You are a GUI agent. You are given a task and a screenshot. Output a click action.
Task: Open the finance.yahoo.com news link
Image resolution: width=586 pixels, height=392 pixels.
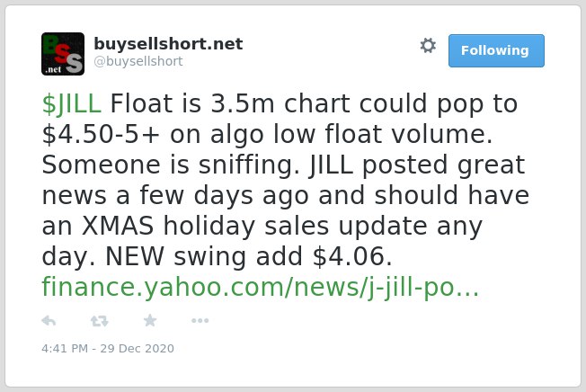(260, 287)
